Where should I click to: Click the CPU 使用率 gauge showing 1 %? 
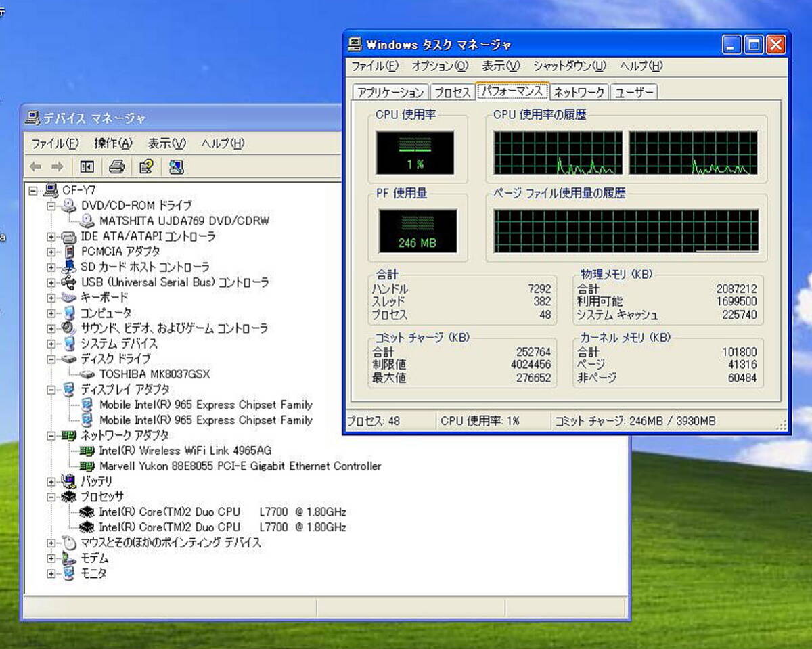click(415, 153)
